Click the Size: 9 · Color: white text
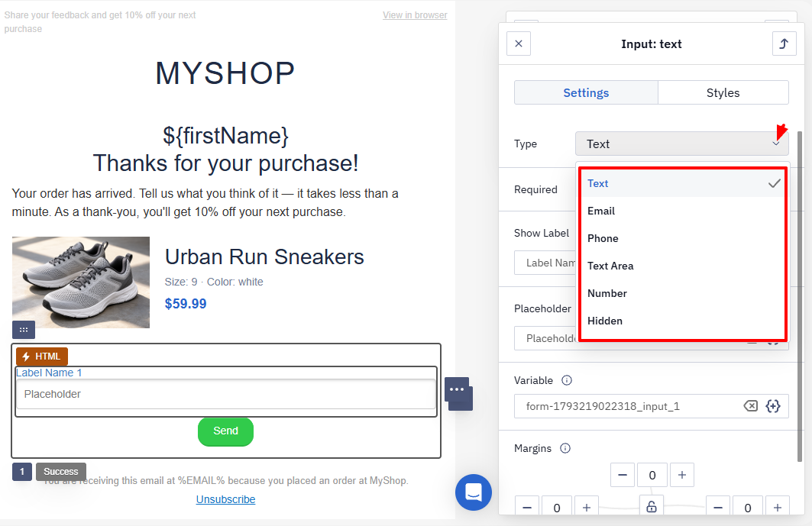812x526 pixels. (214, 282)
